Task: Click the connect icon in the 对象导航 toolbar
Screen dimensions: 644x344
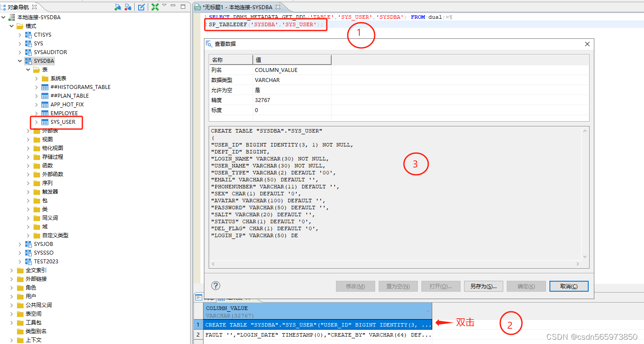Action: pyautogui.click(x=118, y=7)
